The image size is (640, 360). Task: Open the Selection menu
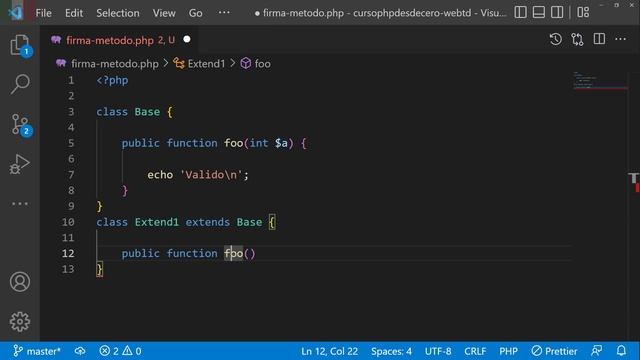point(118,13)
